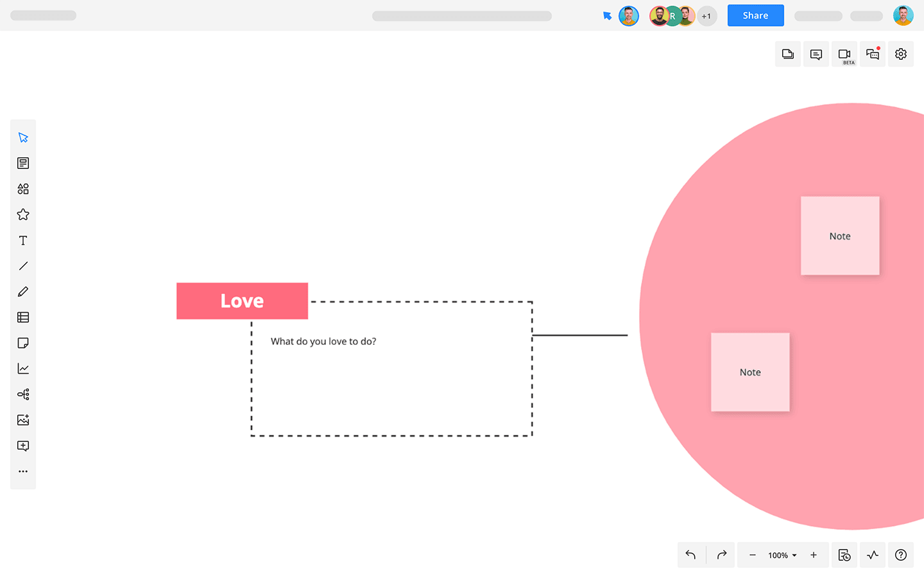Screen dimensions: 924x578
Task: Zoom out with the minus button
Action: [753, 555]
